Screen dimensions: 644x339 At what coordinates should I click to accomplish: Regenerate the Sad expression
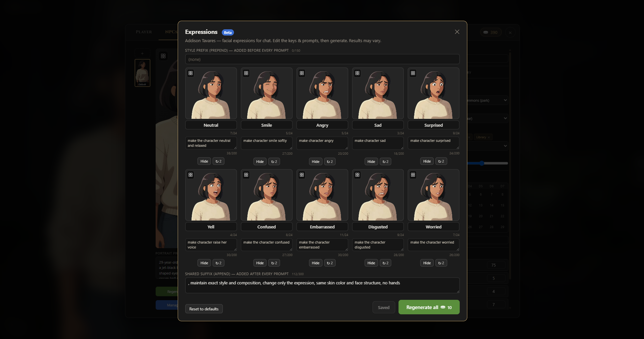[x=385, y=162]
